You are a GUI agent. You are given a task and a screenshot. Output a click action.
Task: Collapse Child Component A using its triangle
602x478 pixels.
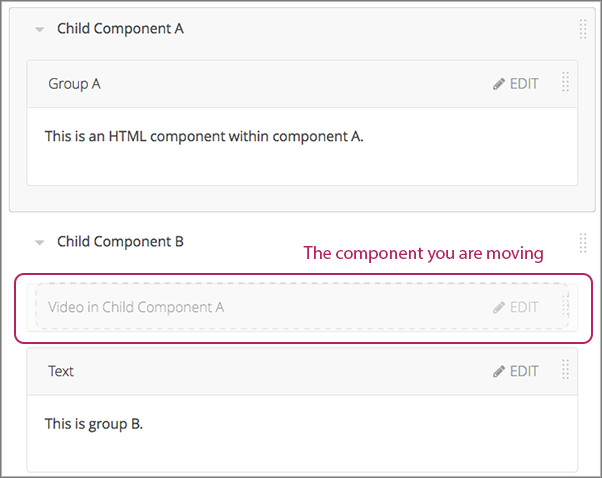(39, 30)
